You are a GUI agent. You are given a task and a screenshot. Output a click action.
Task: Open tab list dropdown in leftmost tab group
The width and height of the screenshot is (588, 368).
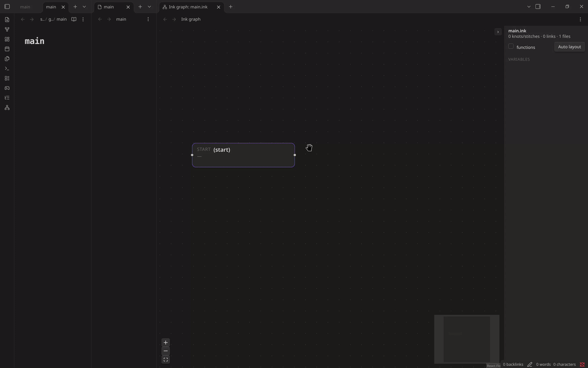coord(84,7)
